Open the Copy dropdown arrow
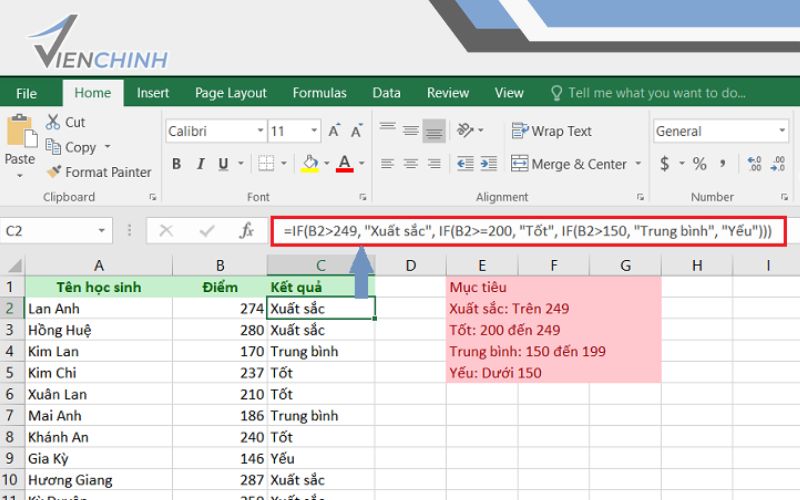Screen dimensions: 800x500 (107, 147)
